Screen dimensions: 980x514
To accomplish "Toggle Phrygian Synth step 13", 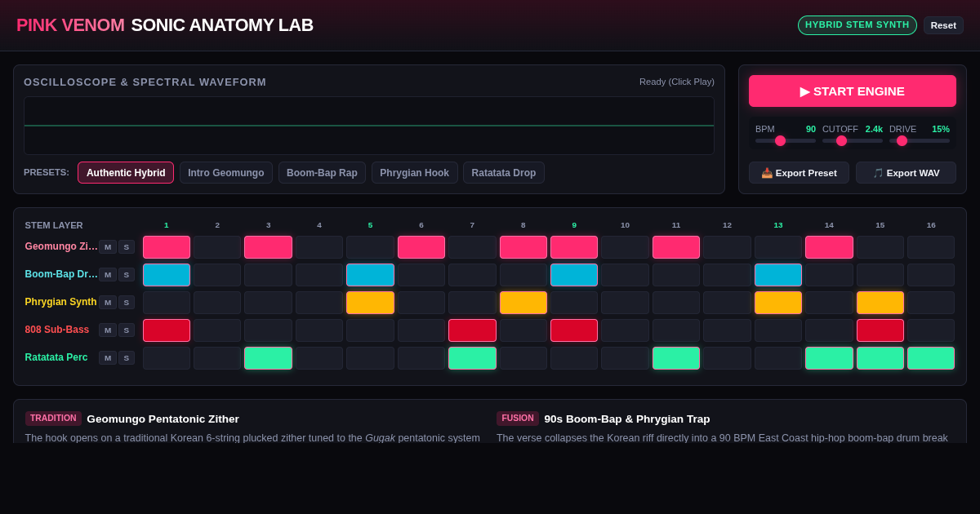I will click(x=778, y=303).
